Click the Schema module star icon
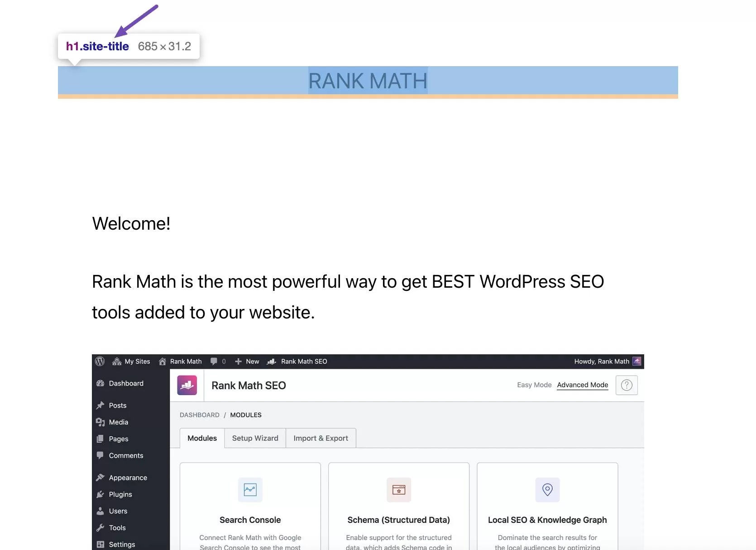Image resolution: width=756 pixels, height=550 pixels. (399, 490)
